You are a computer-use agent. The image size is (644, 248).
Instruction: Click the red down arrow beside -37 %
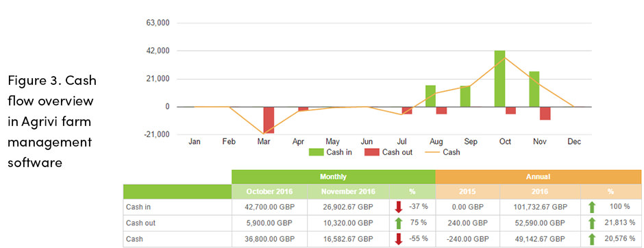[399, 207]
